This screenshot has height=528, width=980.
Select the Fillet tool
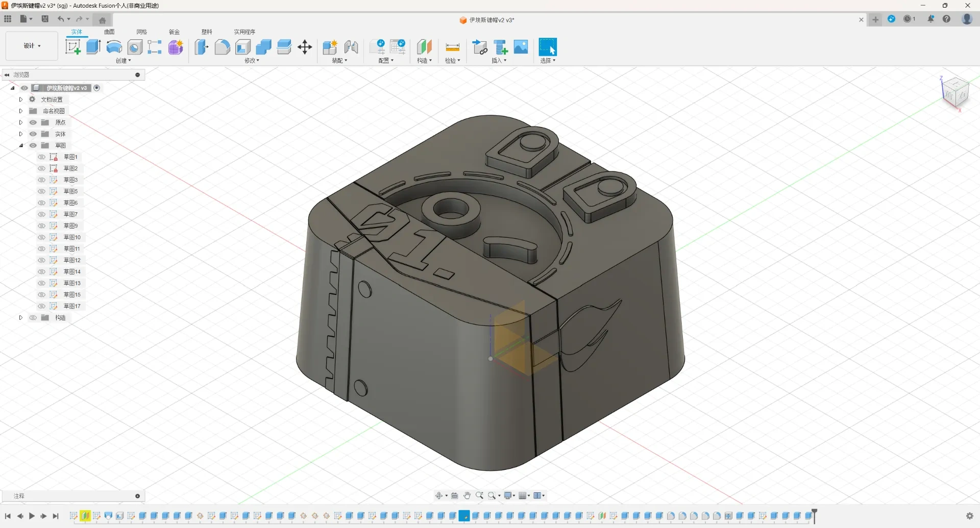coord(222,47)
